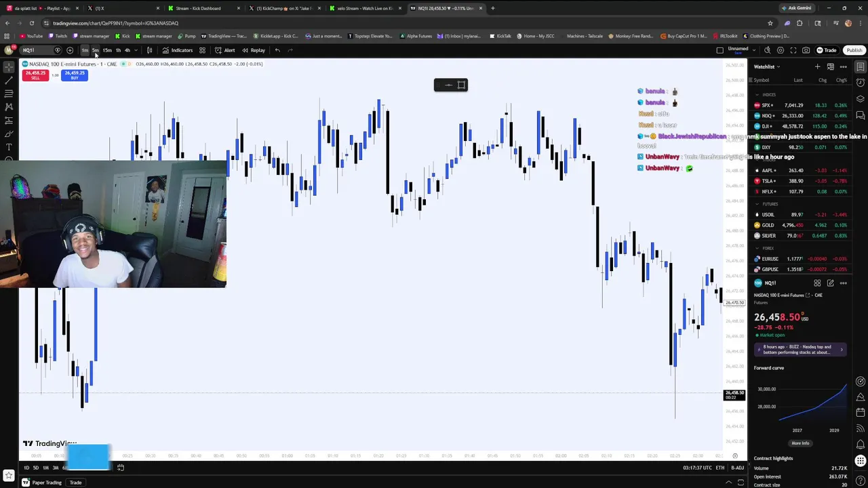Click the Trade button in the top toolbar

(827, 50)
